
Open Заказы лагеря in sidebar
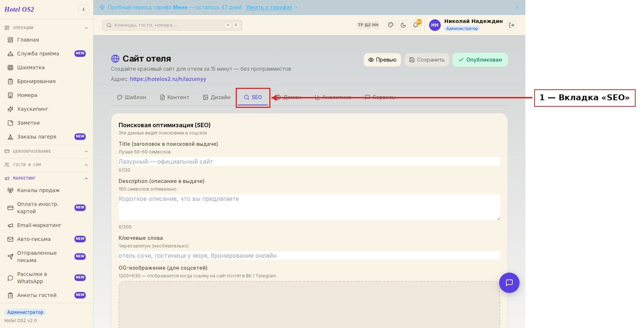click(x=46, y=137)
